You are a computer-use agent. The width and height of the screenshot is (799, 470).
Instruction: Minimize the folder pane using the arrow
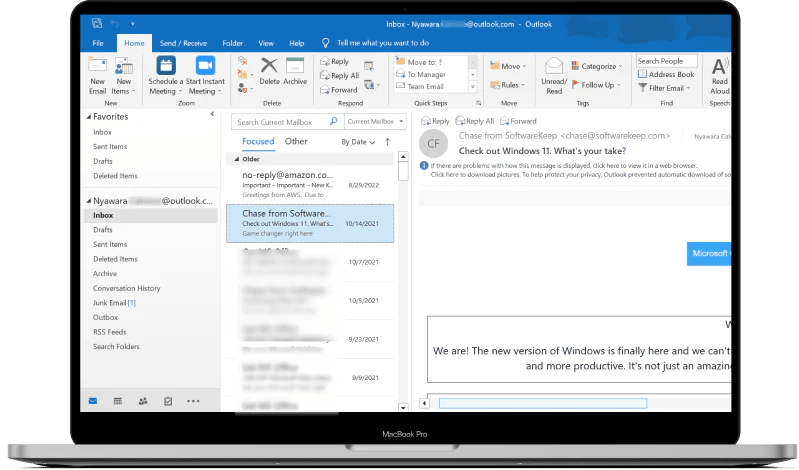pos(212,114)
